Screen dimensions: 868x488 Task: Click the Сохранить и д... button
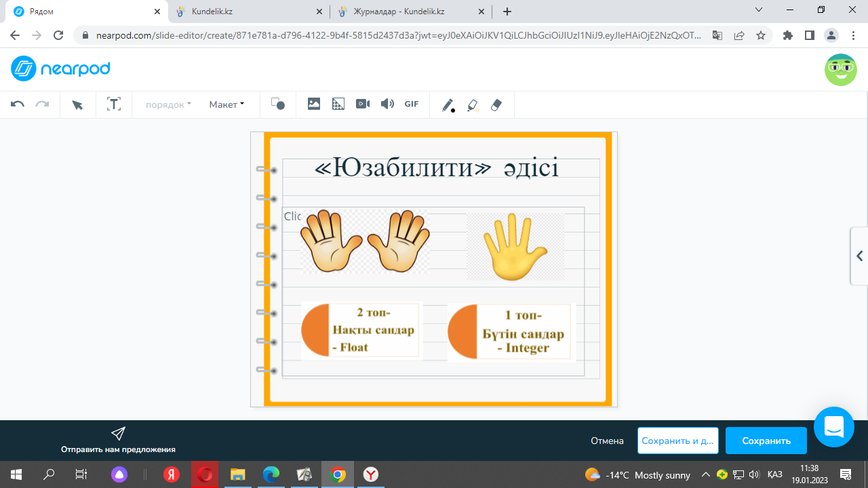[678, 441]
